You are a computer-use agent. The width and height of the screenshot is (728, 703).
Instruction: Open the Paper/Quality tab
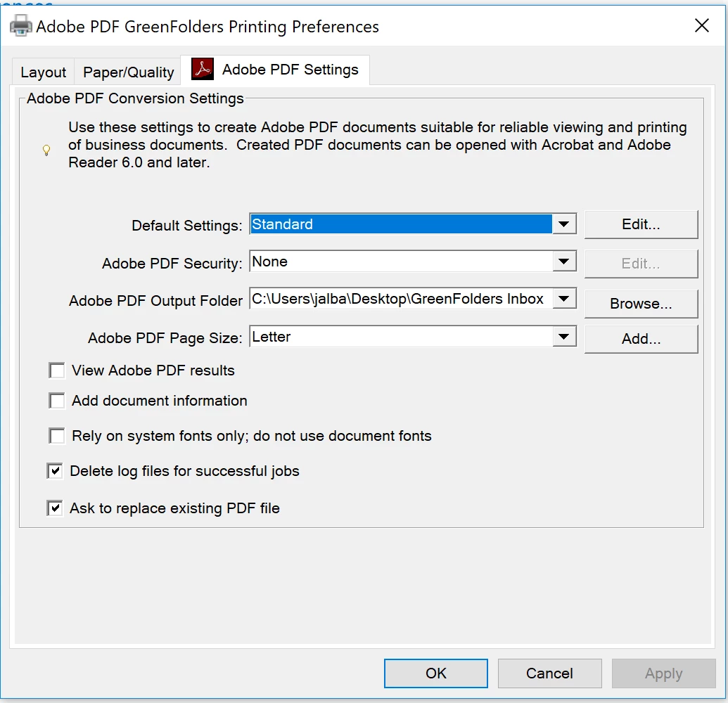(x=128, y=72)
